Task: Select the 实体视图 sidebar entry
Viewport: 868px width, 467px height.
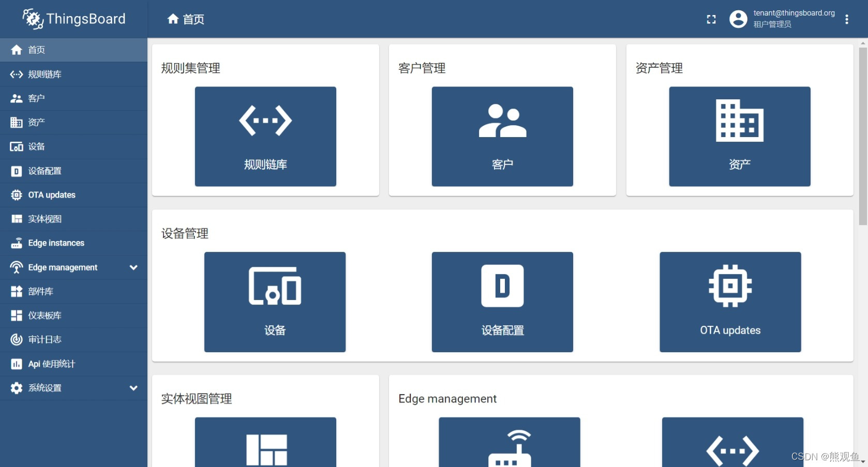Action: coord(16,219)
